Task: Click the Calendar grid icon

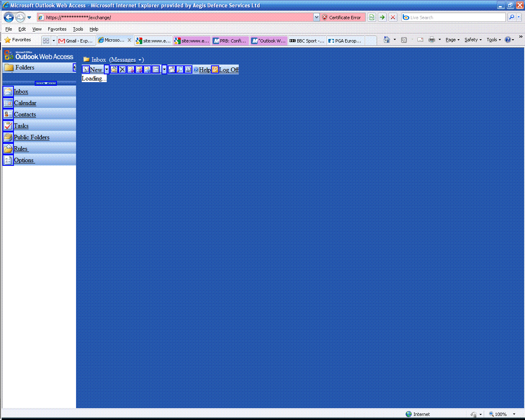Action: pyautogui.click(x=8, y=103)
